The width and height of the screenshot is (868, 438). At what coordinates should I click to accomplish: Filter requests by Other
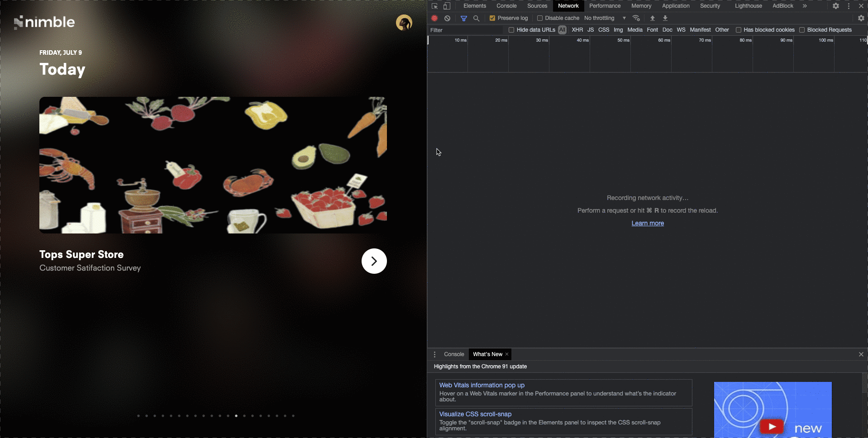[722, 30]
